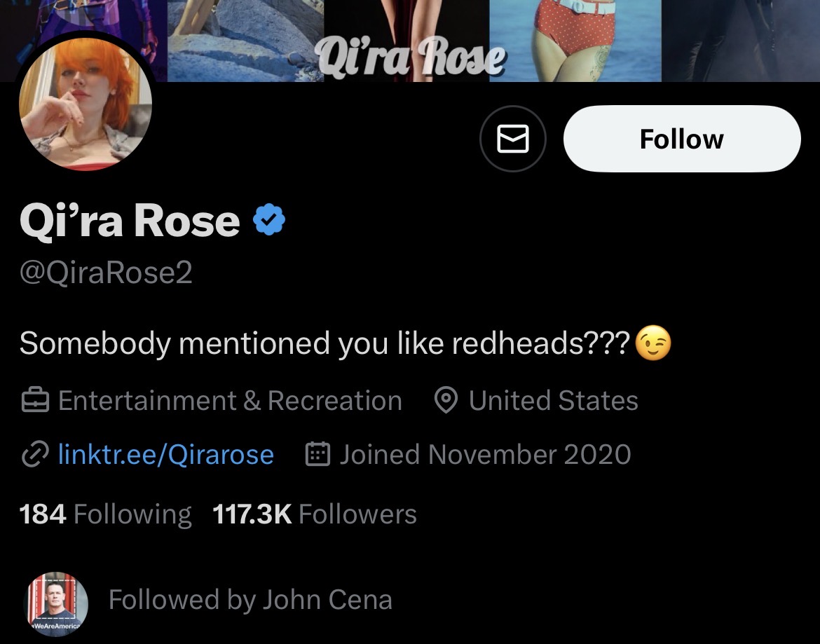Click the calendar joined-date icon
This screenshot has width=820, height=644.
[x=318, y=455]
